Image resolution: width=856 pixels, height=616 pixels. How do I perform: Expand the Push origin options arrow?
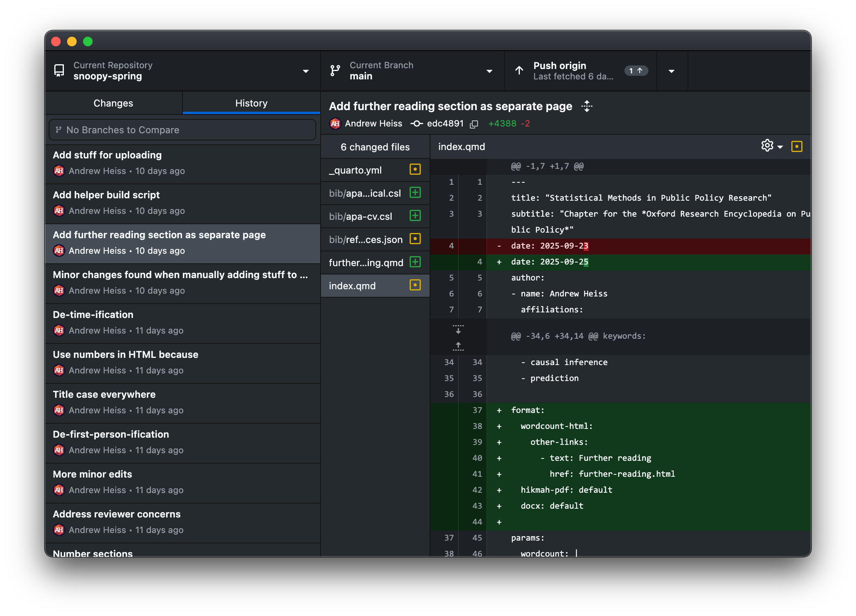(x=672, y=71)
